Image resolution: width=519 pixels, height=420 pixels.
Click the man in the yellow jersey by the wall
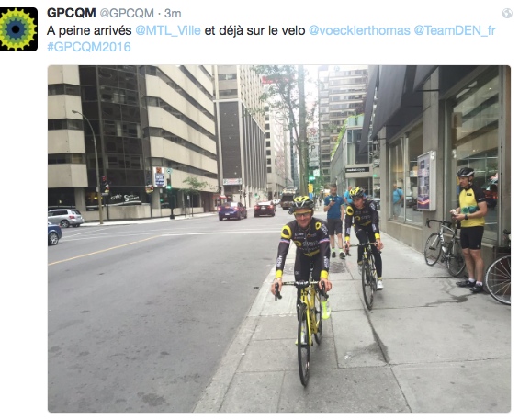click(469, 230)
